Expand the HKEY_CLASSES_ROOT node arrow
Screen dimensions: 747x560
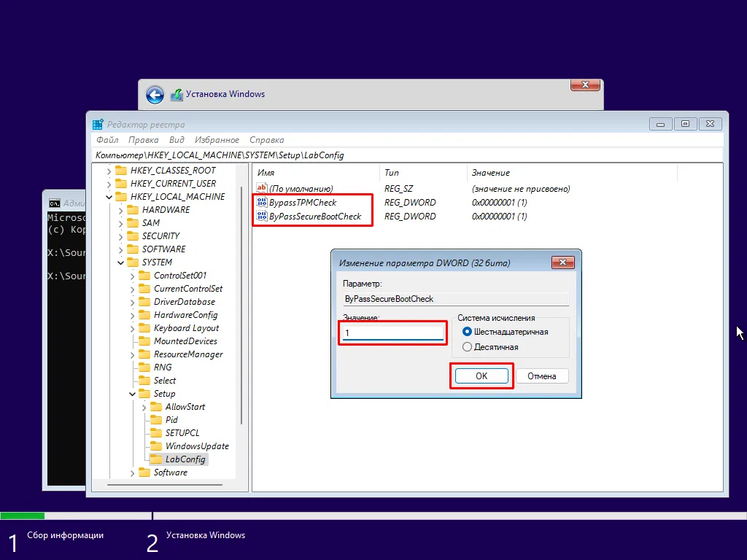point(109,171)
